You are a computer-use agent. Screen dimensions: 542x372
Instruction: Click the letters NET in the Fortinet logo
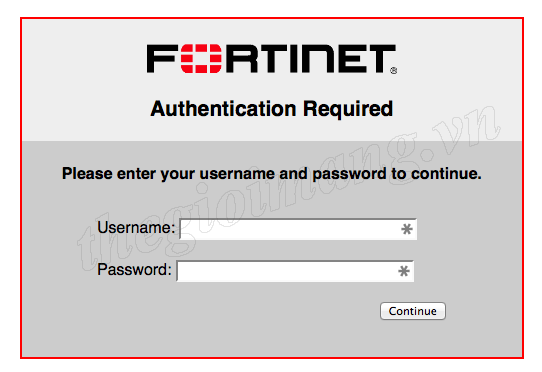pos(348,58)
